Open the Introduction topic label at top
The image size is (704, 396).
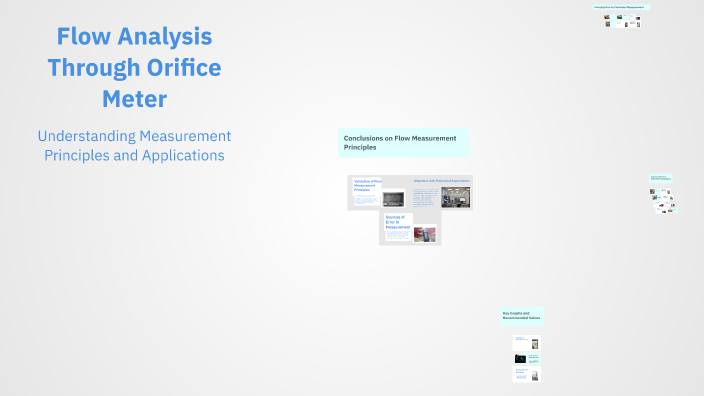coord(621,7)
